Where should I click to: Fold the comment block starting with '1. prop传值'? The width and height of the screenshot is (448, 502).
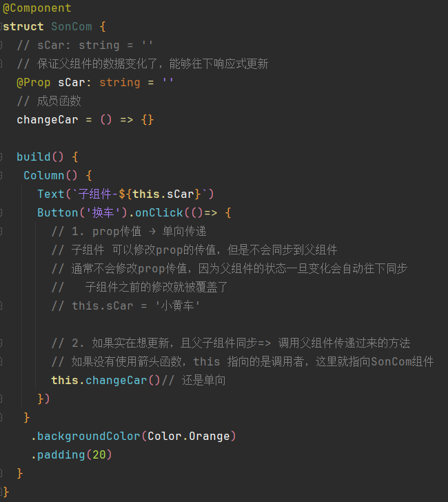coord(1,231)
